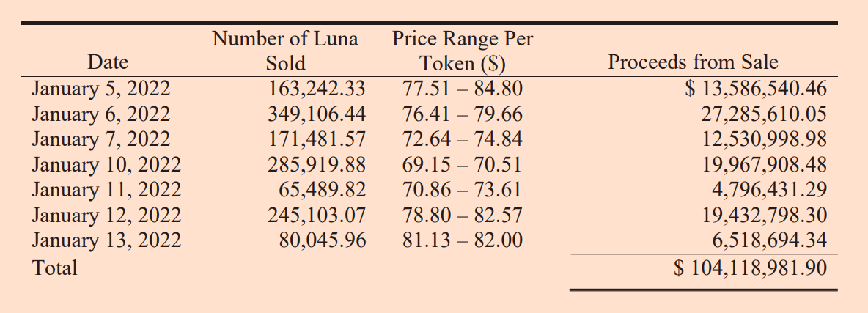The width and height of the screenshot is (868, 313).
Task: Select the Price Range Per Token header
Action: 463,50
